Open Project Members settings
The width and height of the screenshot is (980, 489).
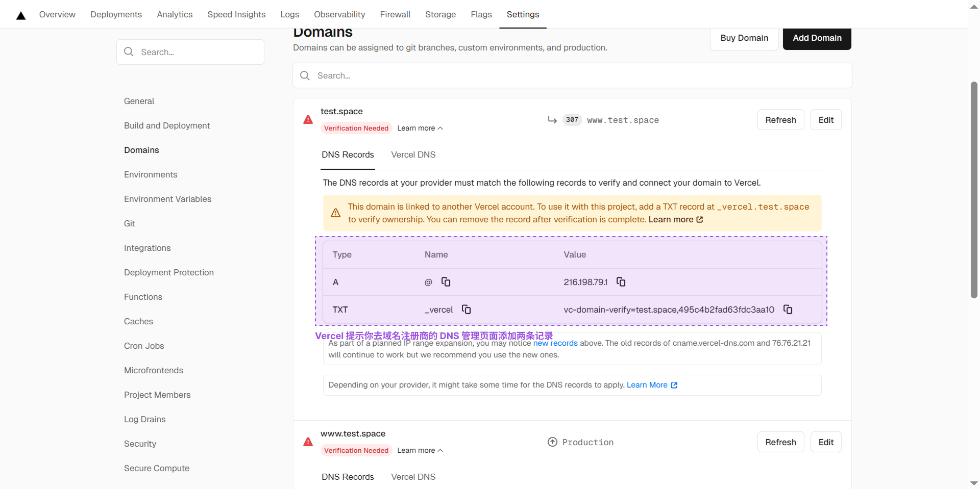pos(157,395)
